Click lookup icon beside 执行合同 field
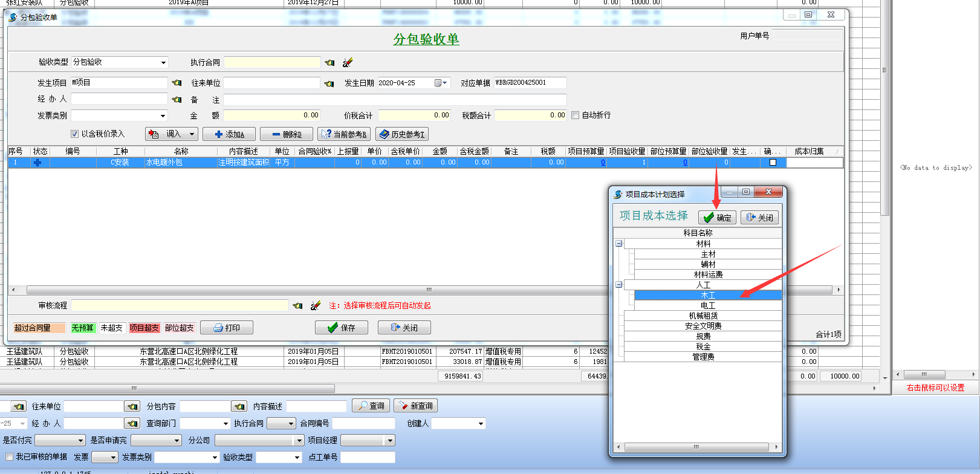Image resolution: width=980 pixels, height=474 pixels. [x=329, y=62]
